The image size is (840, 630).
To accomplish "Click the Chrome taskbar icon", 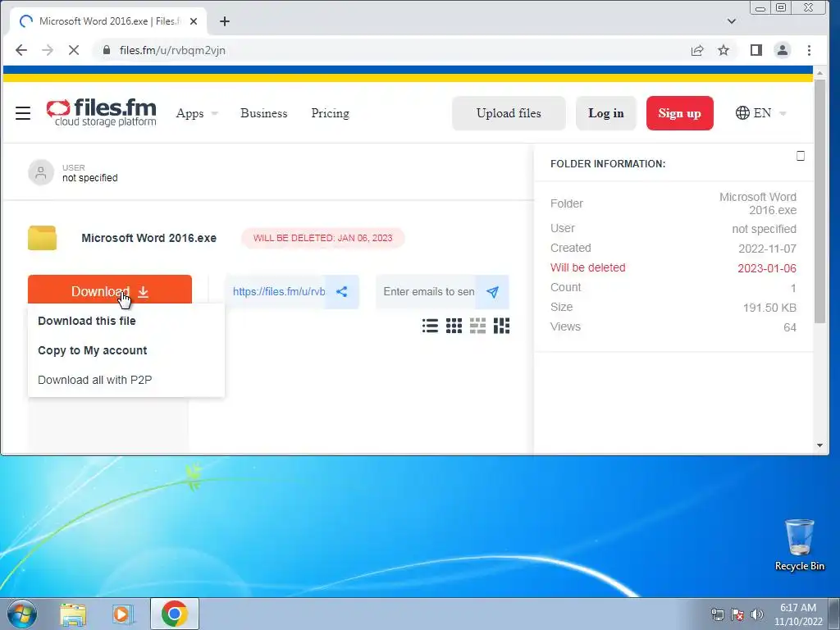I will pyautogui.click(x=175, y=614).
